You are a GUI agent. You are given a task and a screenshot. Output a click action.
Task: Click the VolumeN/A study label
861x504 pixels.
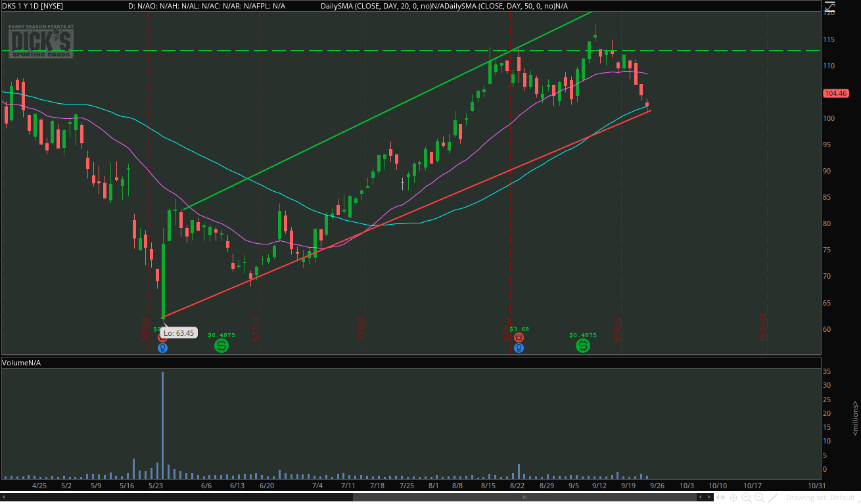coord(22,363)
